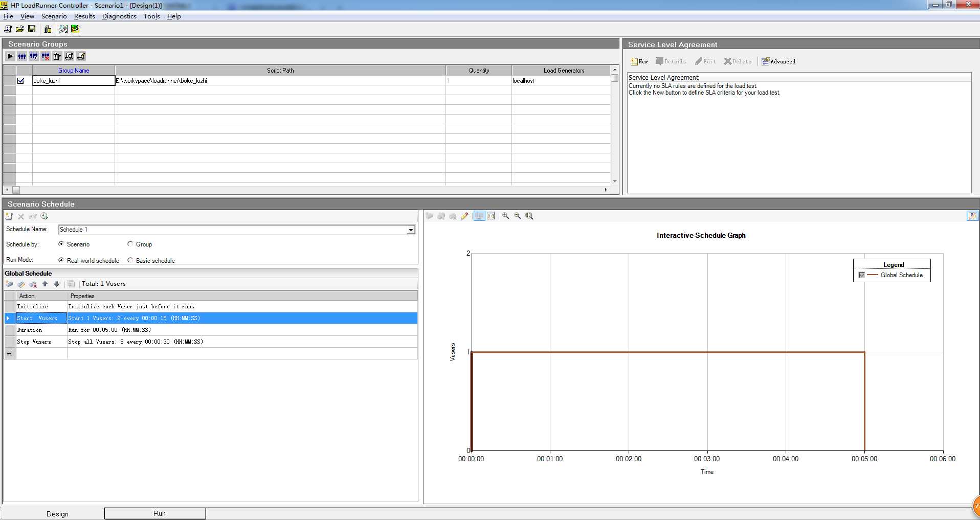
Task: Click the Scenario Groups vertical scrollbar down arrow
Action: pyautogui.click(x=615, y=181)
